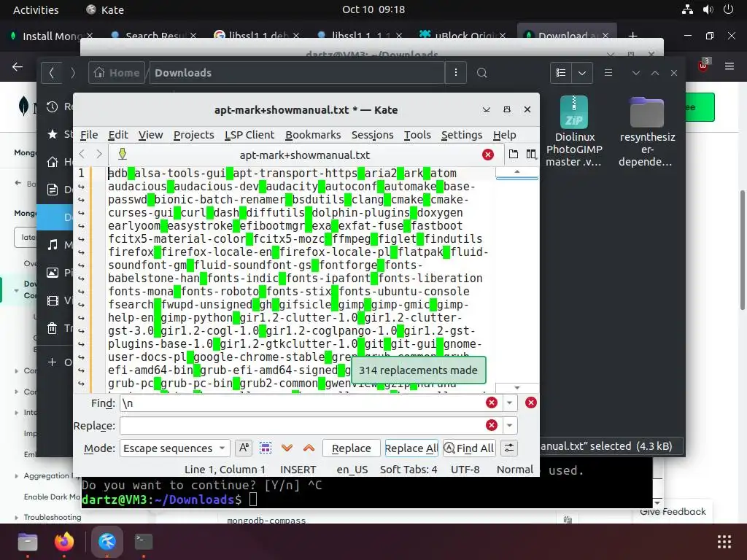Click Starred star icon in Files sidebar
747x560 pixels.
(x=53, y=134)
